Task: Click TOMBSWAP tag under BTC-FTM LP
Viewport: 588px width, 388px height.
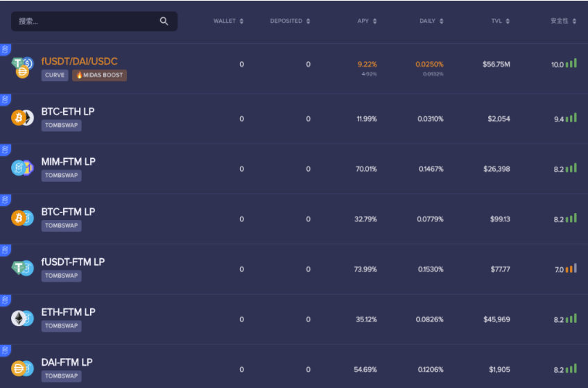Action: [x=62, y=226]
